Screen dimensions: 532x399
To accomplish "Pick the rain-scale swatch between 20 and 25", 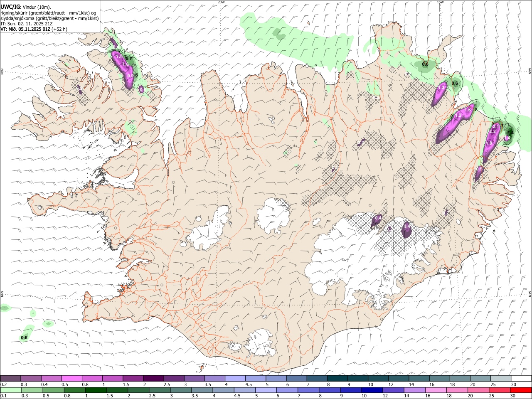I will click(478, 390).
